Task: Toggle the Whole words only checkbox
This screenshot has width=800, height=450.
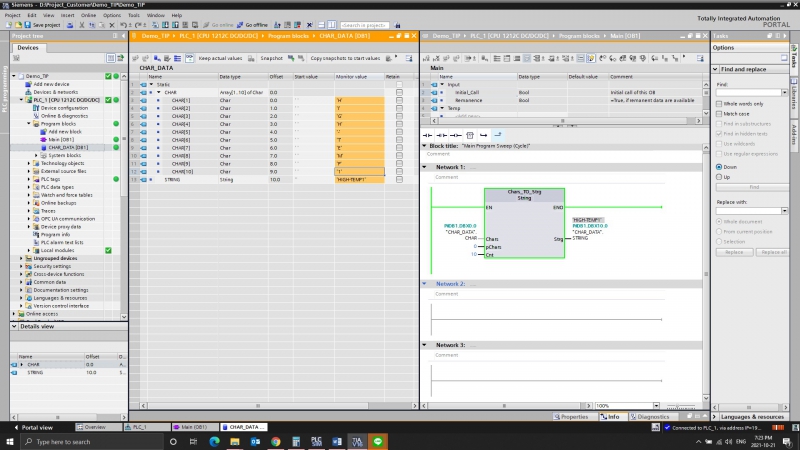Action: tap(719, 104)
